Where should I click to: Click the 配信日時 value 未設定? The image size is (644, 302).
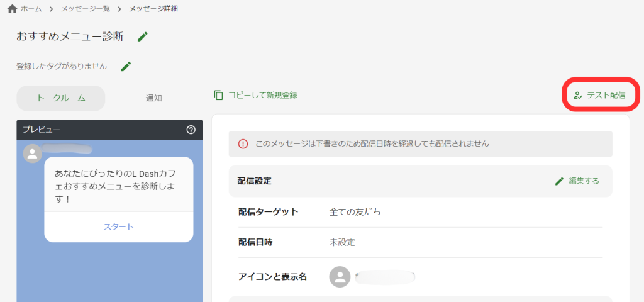342,242
